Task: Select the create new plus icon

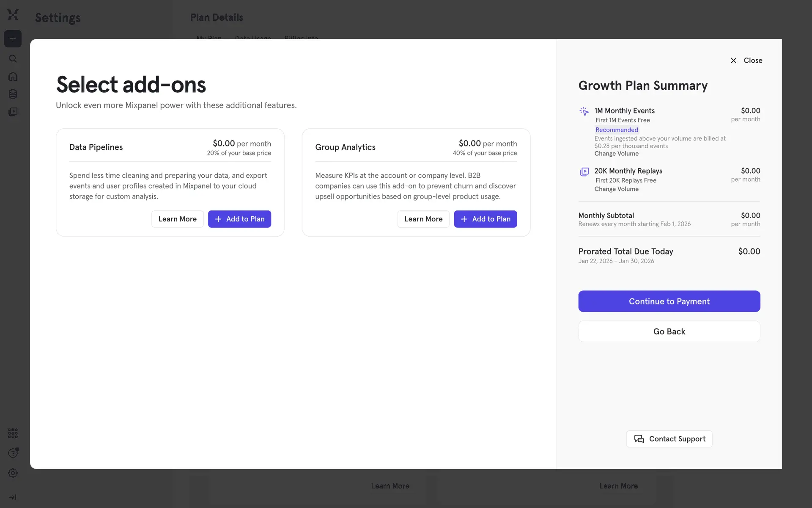Action: (x=13, y=39)
